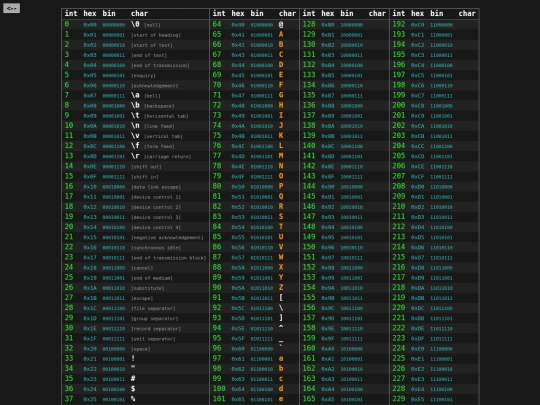Click the "[device control 4]" description
This screenshot has width=540, height=405.
(156, 227)
